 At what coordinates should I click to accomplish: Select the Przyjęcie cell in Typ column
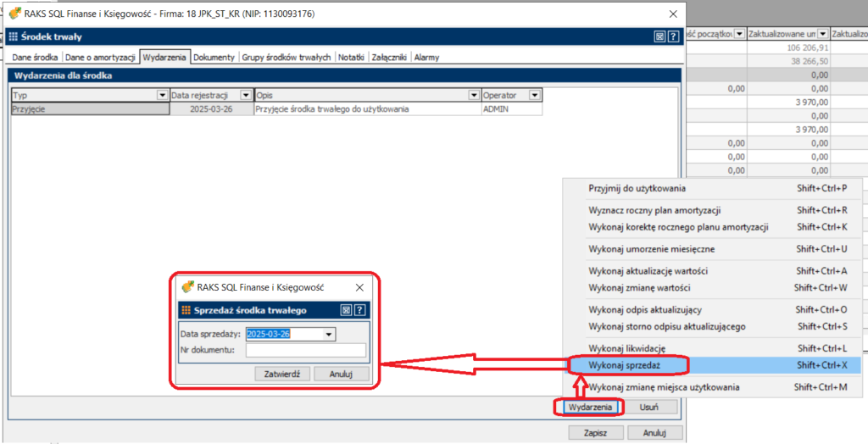pos(91,109)
